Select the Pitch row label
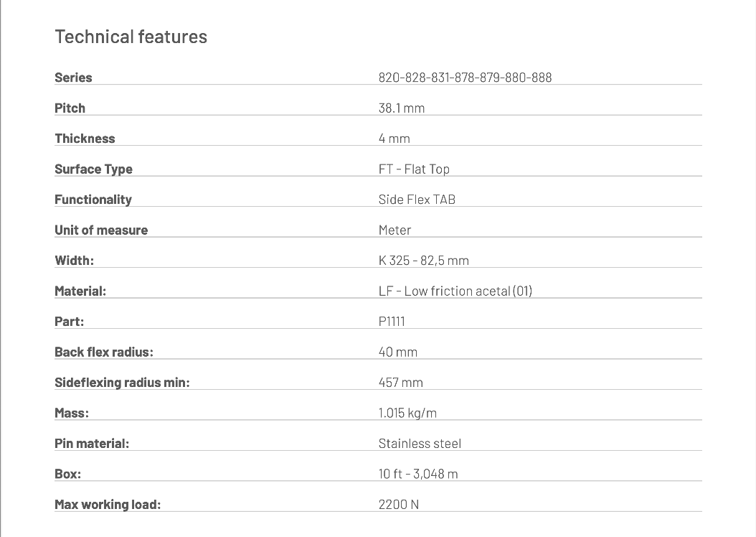756x537 pixels. pos(70,108)
